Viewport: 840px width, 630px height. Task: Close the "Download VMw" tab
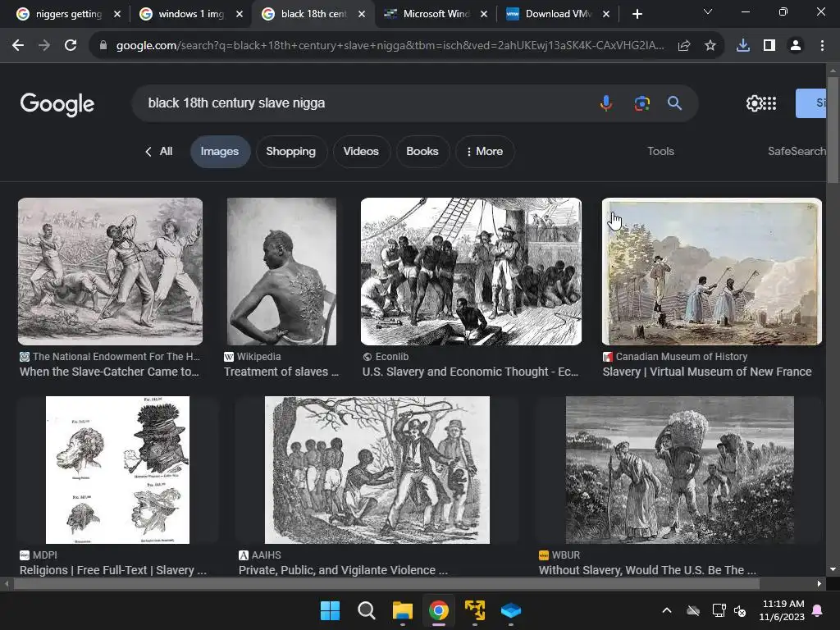606,14
